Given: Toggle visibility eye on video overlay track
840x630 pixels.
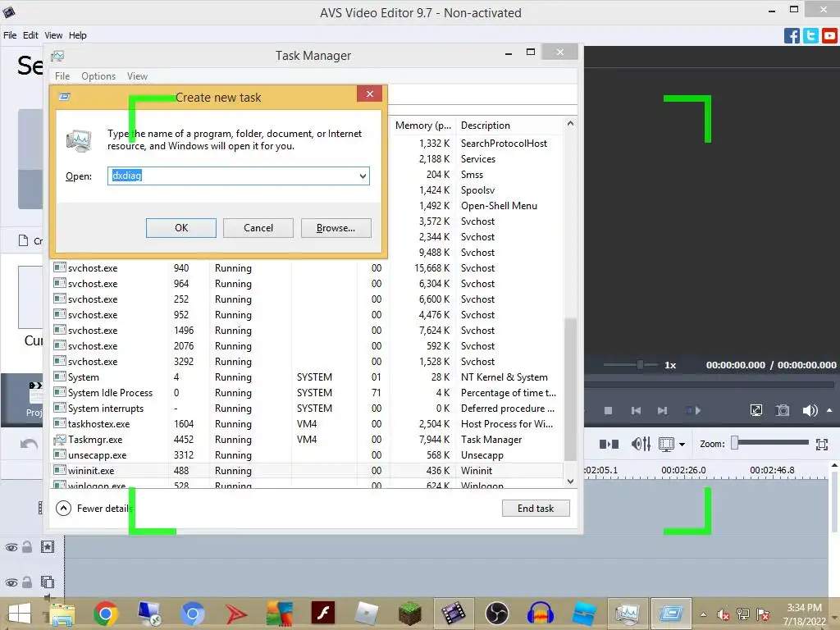Looking at the screenshot, I should pyautogui.click(x=11, y=582).
